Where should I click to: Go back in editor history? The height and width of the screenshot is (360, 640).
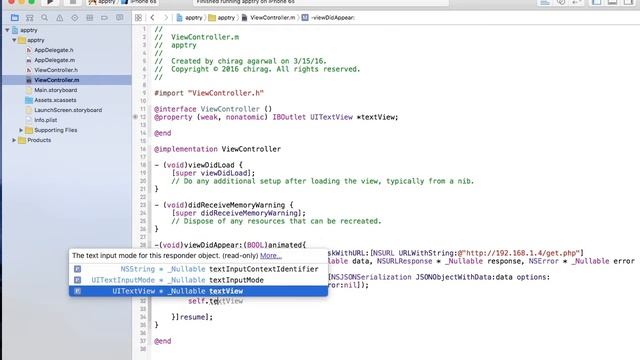(152, 18)
